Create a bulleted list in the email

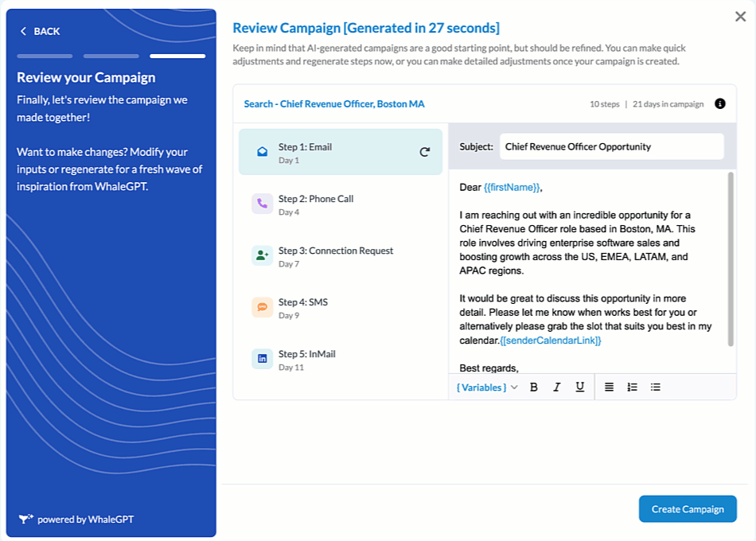(655, 387)
